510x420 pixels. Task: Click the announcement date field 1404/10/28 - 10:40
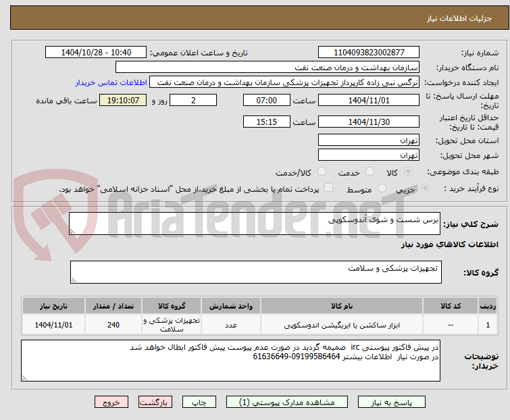96,53
